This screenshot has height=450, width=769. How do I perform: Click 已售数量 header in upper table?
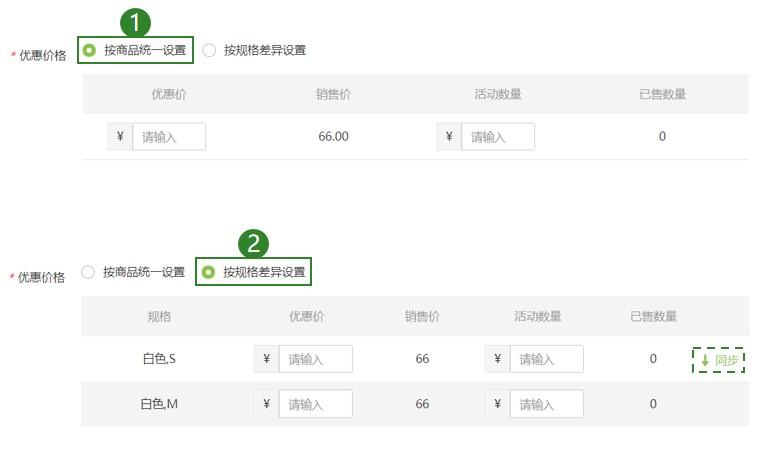click(x=663, y=94)
